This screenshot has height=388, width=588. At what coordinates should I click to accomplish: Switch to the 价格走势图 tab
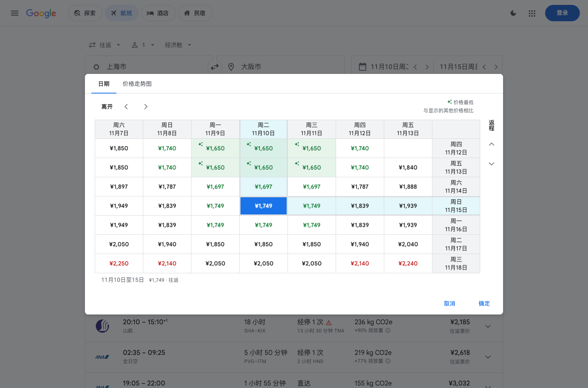click(137, 84)
